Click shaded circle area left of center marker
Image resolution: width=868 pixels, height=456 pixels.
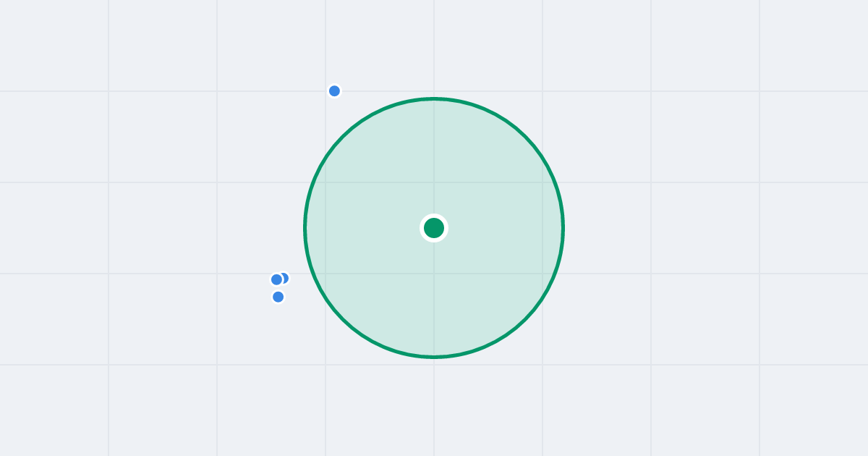362,228
